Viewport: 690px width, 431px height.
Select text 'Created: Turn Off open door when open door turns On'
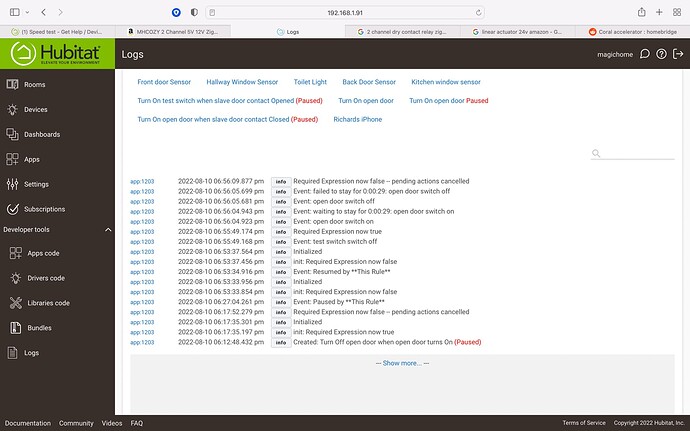(373, 342)
